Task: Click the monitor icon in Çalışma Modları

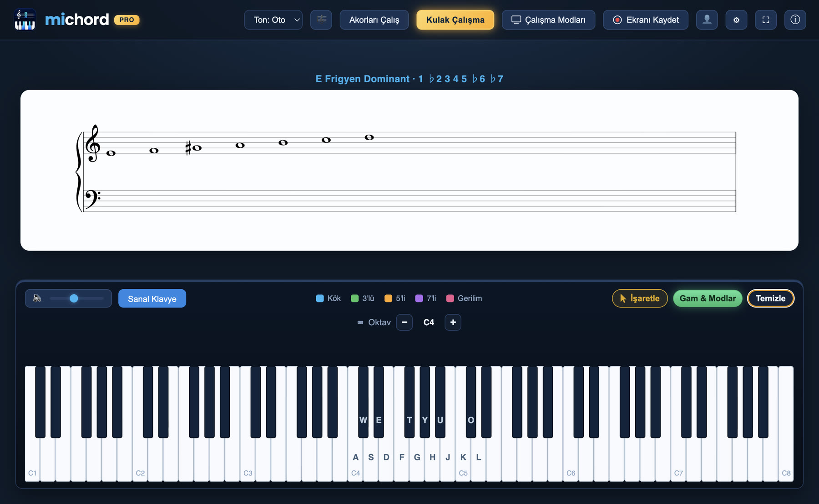Action: [516, 20]
